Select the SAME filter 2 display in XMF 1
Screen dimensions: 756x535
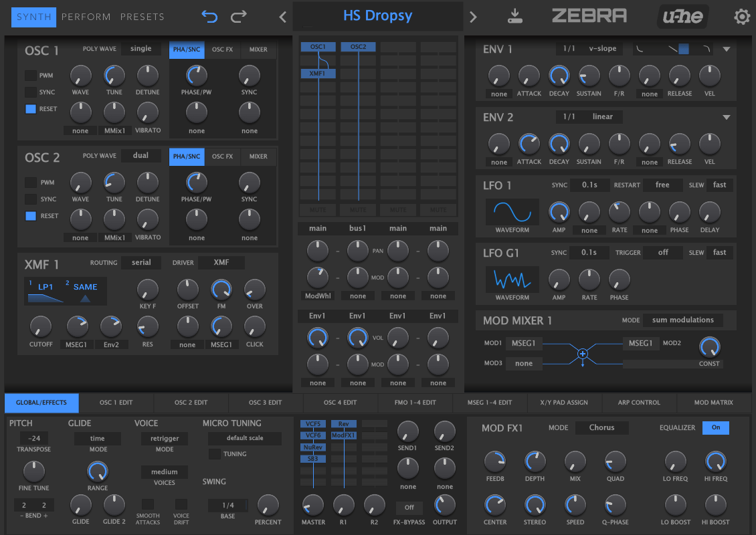point(86,291)
